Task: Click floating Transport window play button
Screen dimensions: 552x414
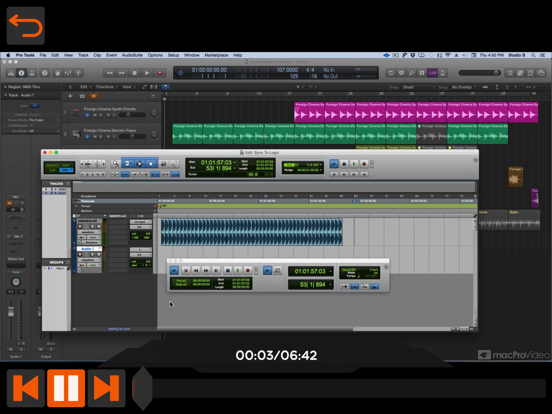Action: click(x=237, y=270)
